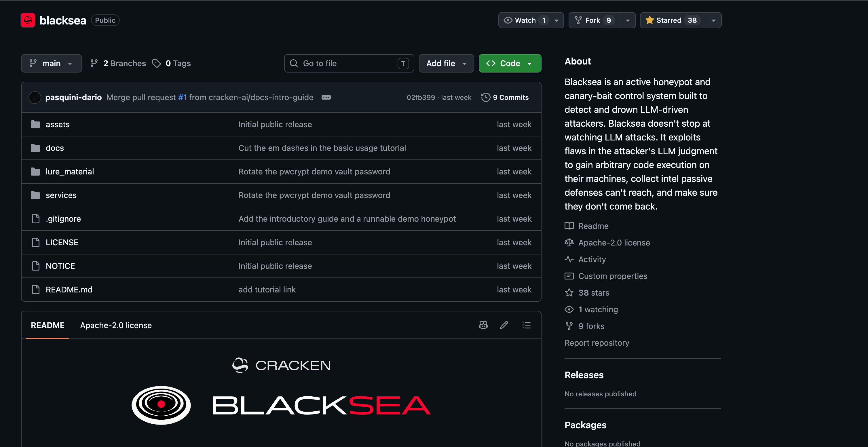Click the Public visibility badge
868x447 pixels.
click(105, 20)
